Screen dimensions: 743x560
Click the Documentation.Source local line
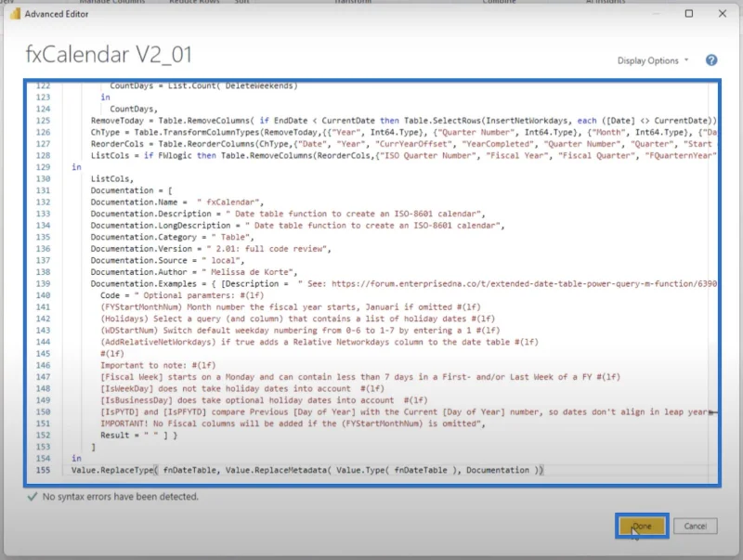tap(167, 260)
